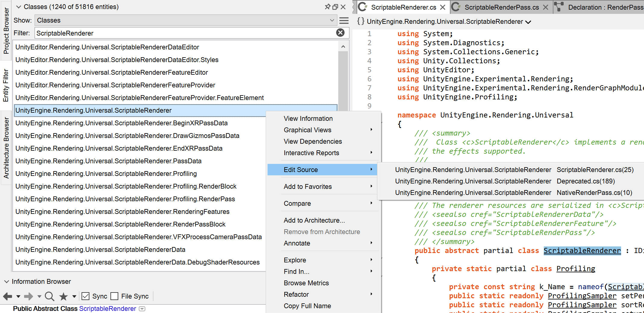
Task: Click the graph icon on the Declaration tab
Action: [x=559, y=7]
